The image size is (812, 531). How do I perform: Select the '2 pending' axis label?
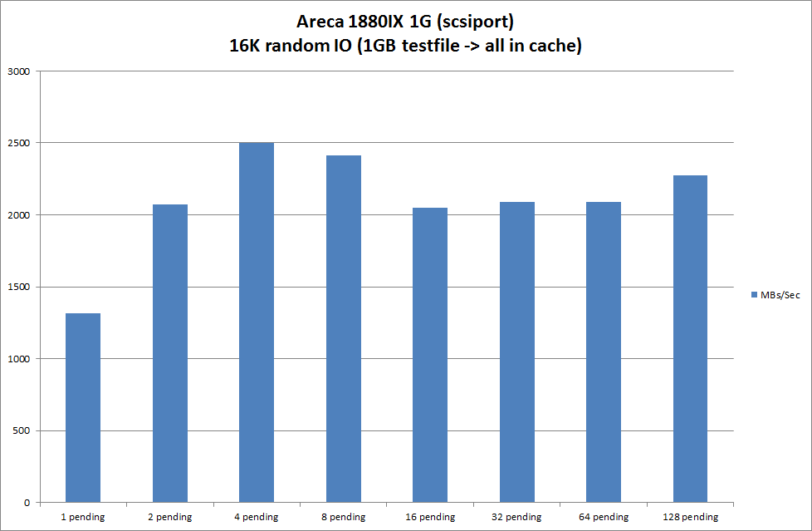click(170, 517)
